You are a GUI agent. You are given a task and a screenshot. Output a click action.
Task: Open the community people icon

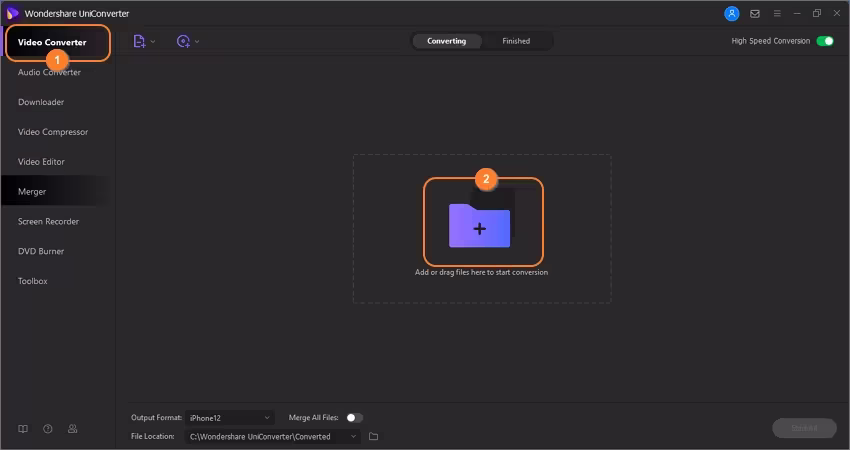tap(72, 429)
